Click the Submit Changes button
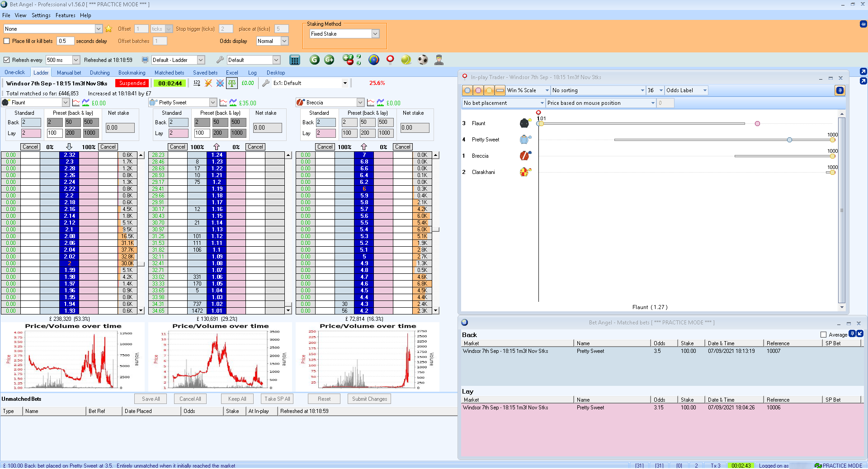Viewport: 868px width, 469px height. (369, 399)
